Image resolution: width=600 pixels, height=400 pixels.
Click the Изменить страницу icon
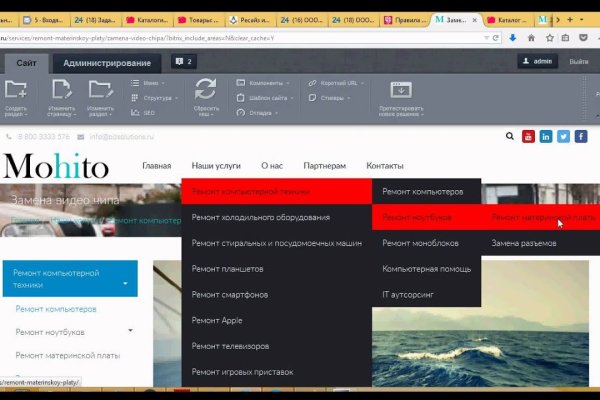(x=59, y=90)
